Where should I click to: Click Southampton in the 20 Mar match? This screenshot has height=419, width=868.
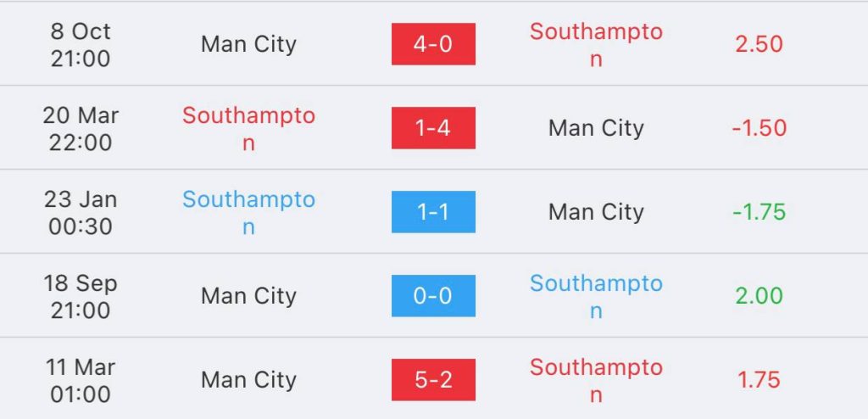(x=248, y=129)
